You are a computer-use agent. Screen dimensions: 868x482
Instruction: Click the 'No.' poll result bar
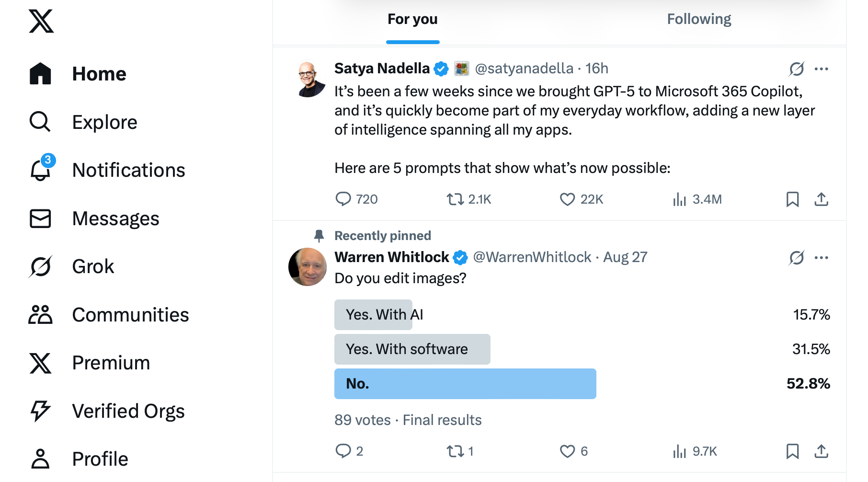465,384
